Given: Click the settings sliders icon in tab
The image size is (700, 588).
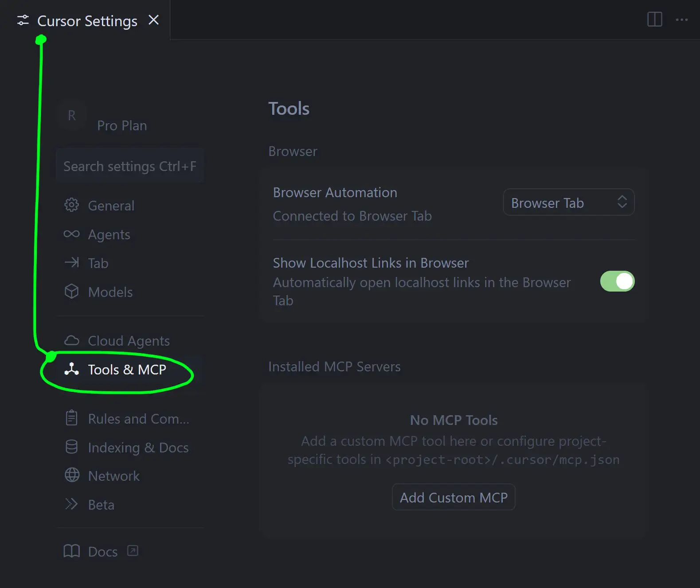Looking at the screenshot, I should pos(23,20).
